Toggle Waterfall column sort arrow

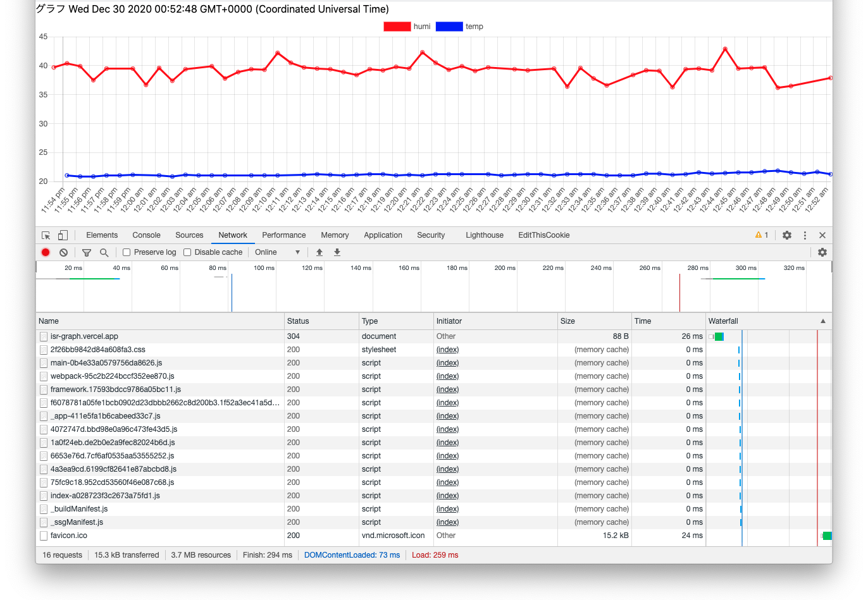(x=823, y=321)
